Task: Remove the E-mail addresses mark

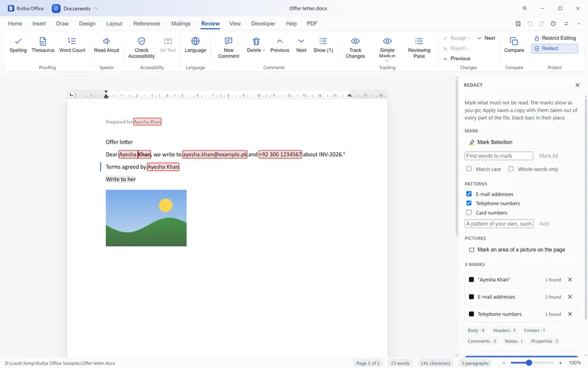Action: [x=570, y=297]
